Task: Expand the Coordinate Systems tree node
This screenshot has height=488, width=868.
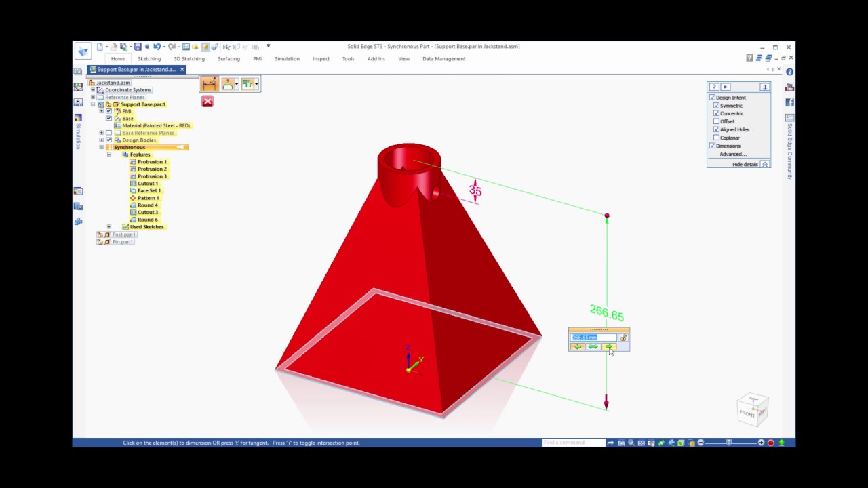Action: point(93,89)
